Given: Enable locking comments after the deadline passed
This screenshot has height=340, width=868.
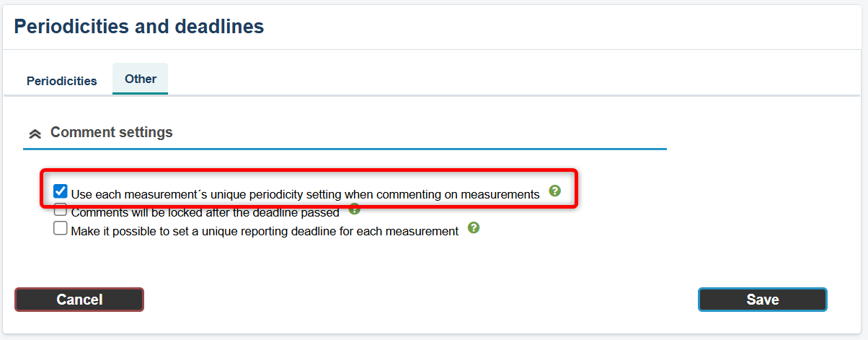Looking at the screenshot, I should pos(61,212).
